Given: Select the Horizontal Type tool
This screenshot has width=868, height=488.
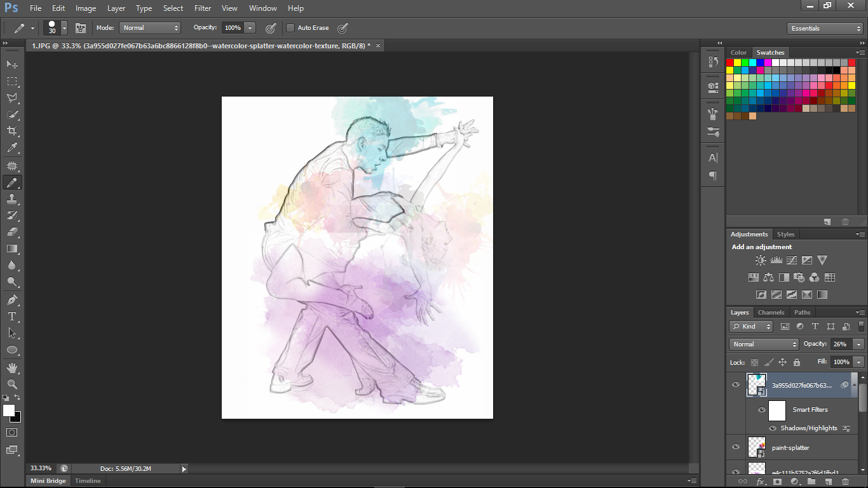Looking at the screenshot, I should pyautogui.click(x=12, y=316).
